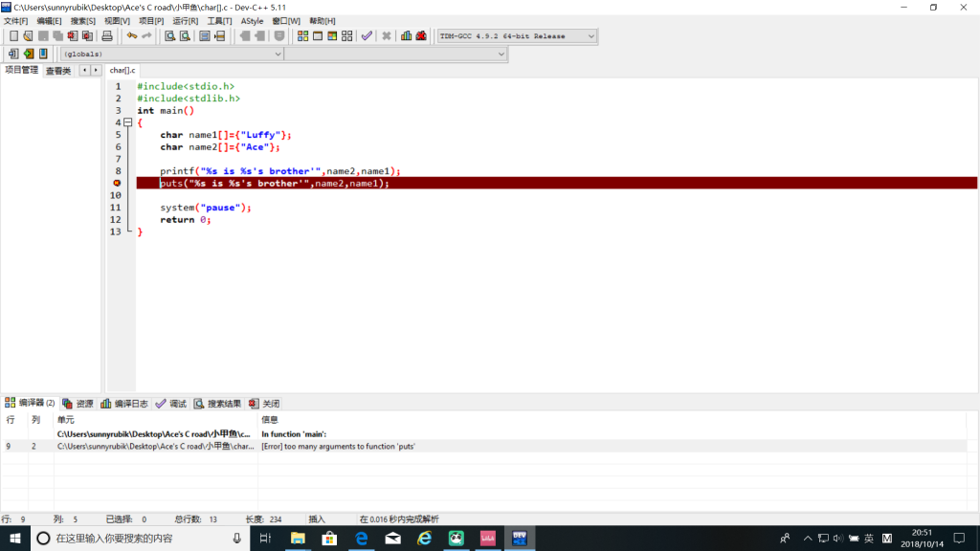Run the program with the window icon
The width and height of the screenshot is (980, 551).
(318, 36)
